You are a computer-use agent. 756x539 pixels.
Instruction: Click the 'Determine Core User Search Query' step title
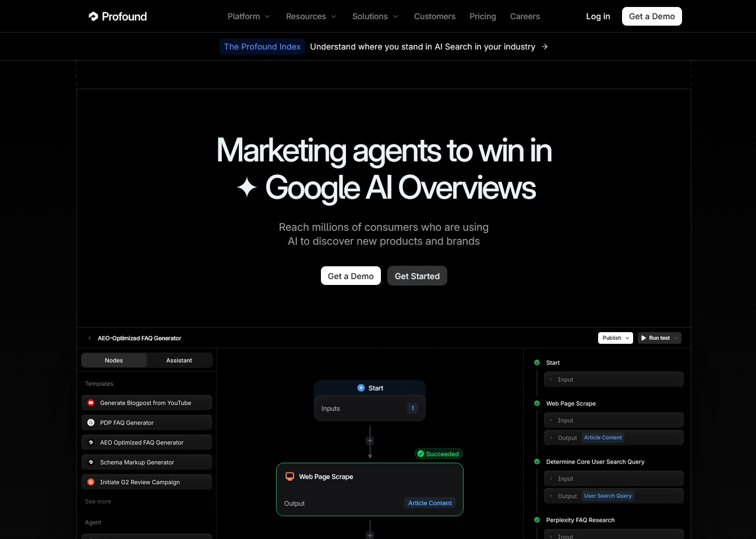tap(595, 462)
